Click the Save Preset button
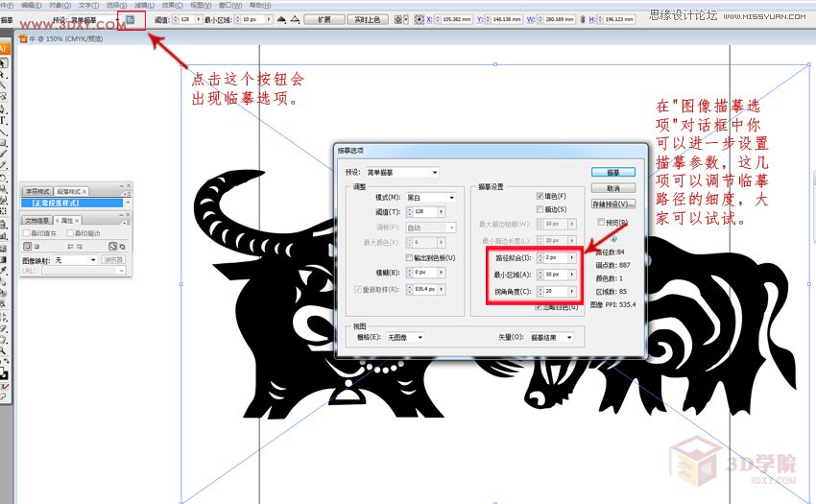 [613, 204]
